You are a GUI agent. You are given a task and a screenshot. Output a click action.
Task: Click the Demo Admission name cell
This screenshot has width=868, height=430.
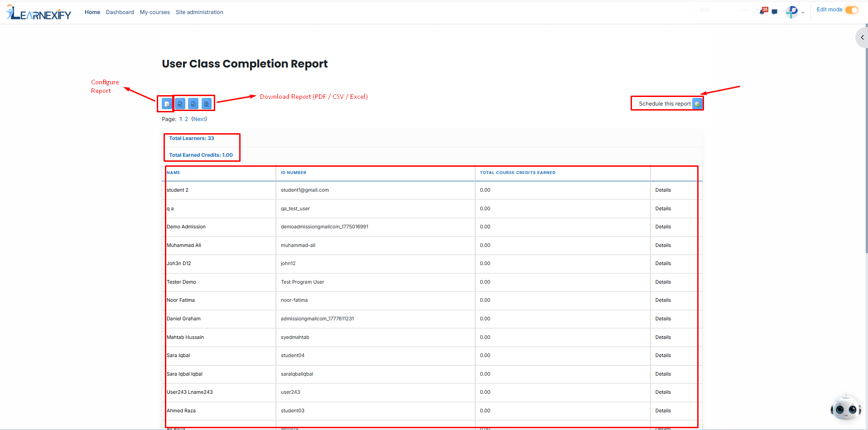pyautogui.click(x=186, y=227)
